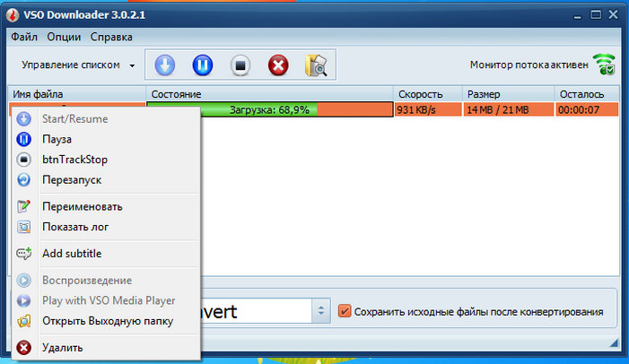Click the stream monitor Wi-Fi status icon
This screenshot has width=629, height=364.
pos(605,65)
